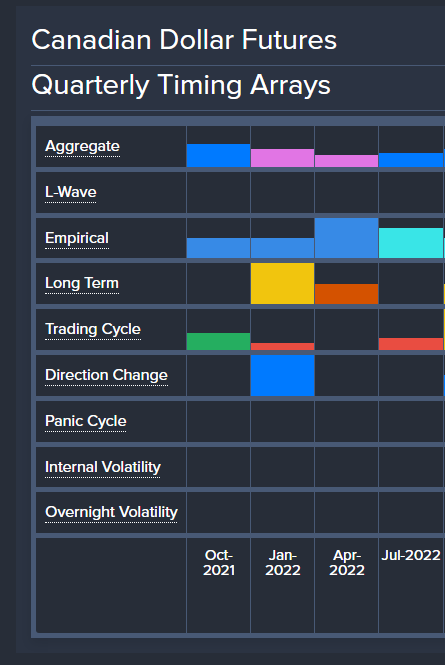Click the Long Term label
The height and width of the screenshot is (665, 445).
pos(82,283)
